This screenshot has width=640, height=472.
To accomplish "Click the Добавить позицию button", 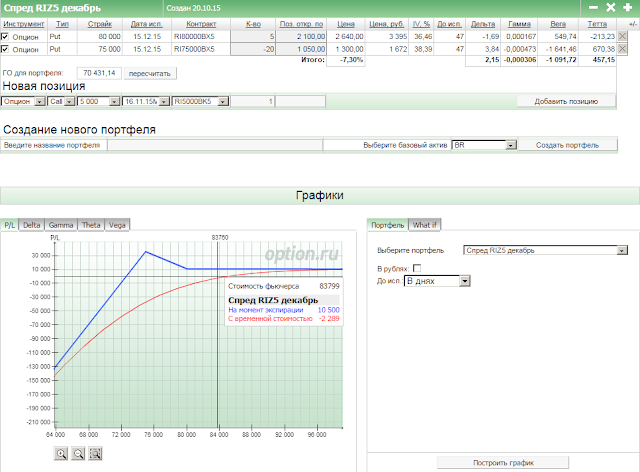I will [x=566, y=101].
